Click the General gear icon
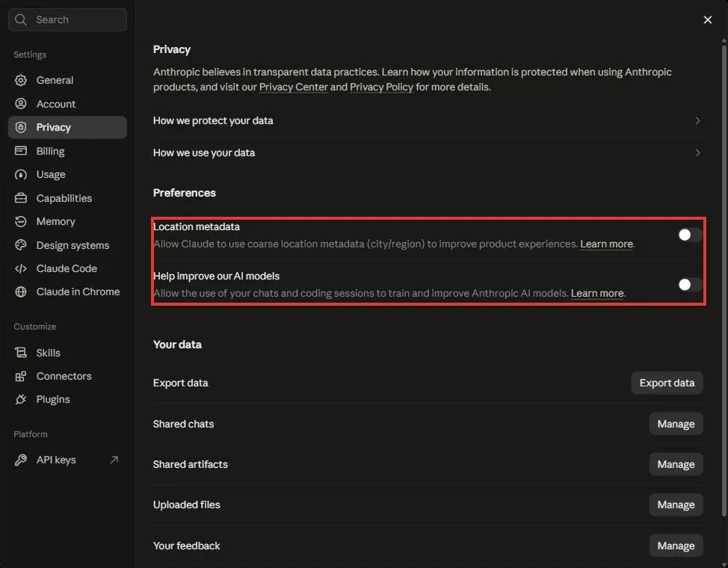 click(21, 81)
